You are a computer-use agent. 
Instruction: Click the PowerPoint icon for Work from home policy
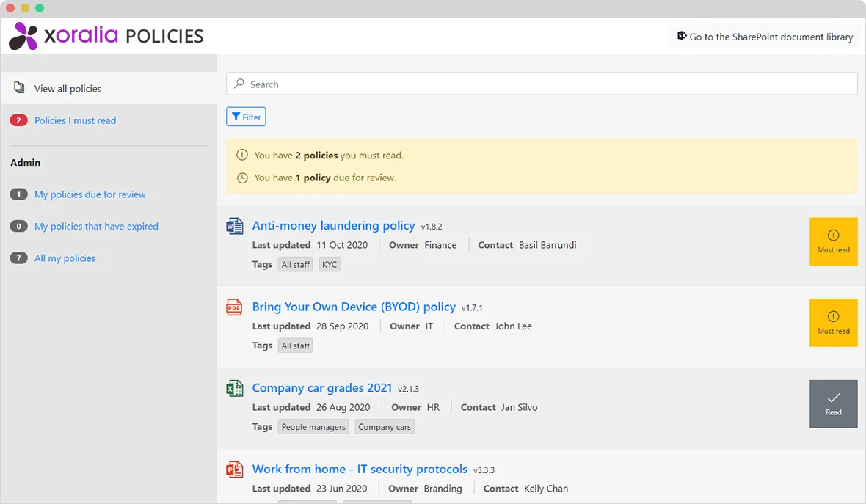click(234, 470)
